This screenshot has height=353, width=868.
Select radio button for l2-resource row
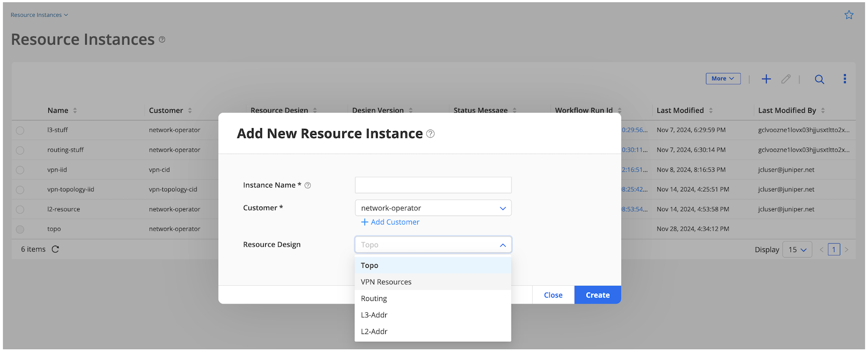pos(20,209)
